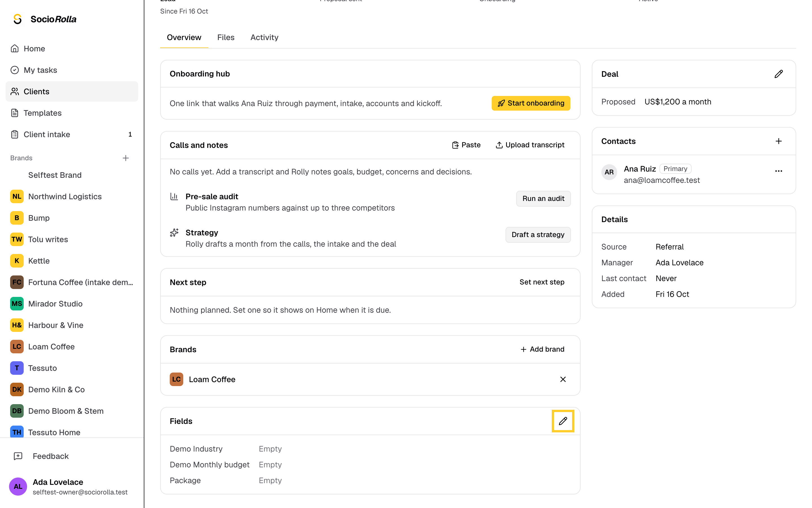Viewport: 812px width, 508px height.
Task: Click Add brand button
Action: click(542, 349)
